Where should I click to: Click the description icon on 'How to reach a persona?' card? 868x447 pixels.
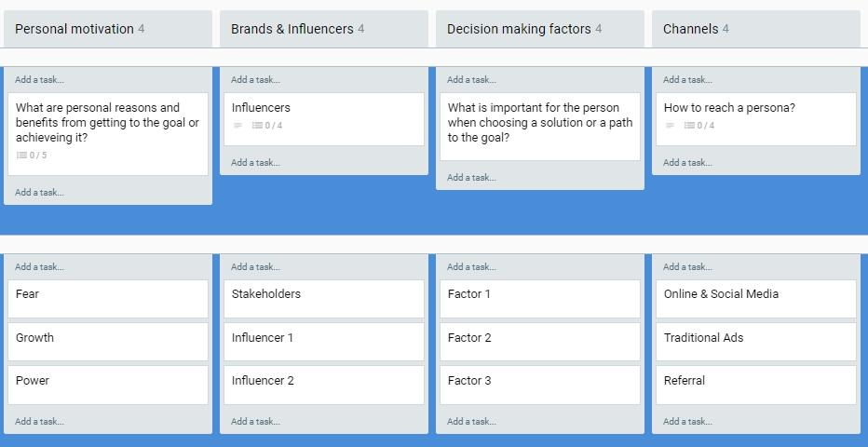[x=670, y=126]
